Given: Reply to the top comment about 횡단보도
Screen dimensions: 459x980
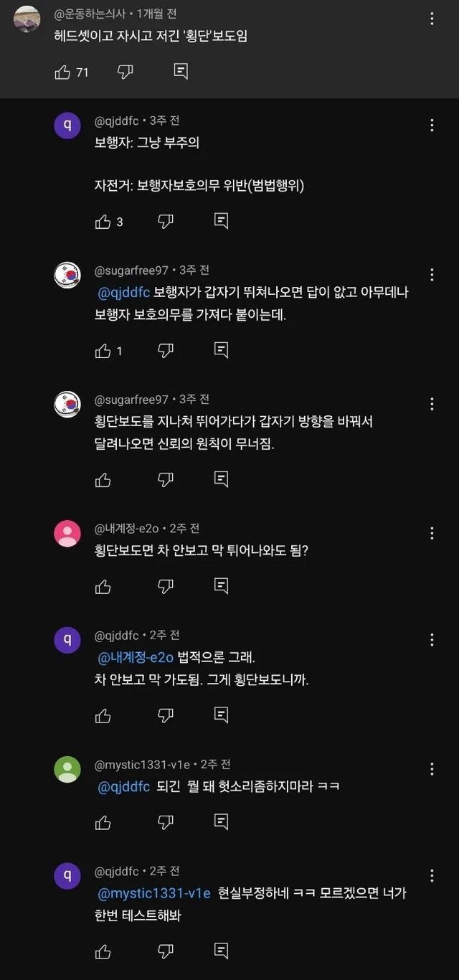Looking at the screenshot, I should pyautogui.click(x=181, y=72).
